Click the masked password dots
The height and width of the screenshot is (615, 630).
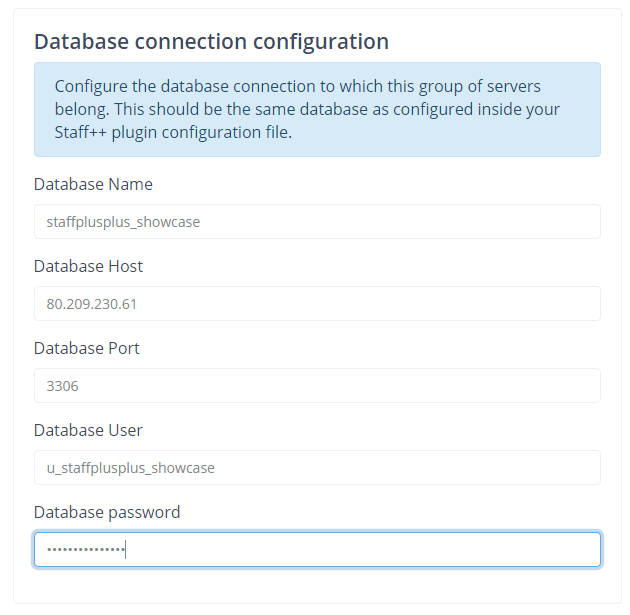pos(86,549)
